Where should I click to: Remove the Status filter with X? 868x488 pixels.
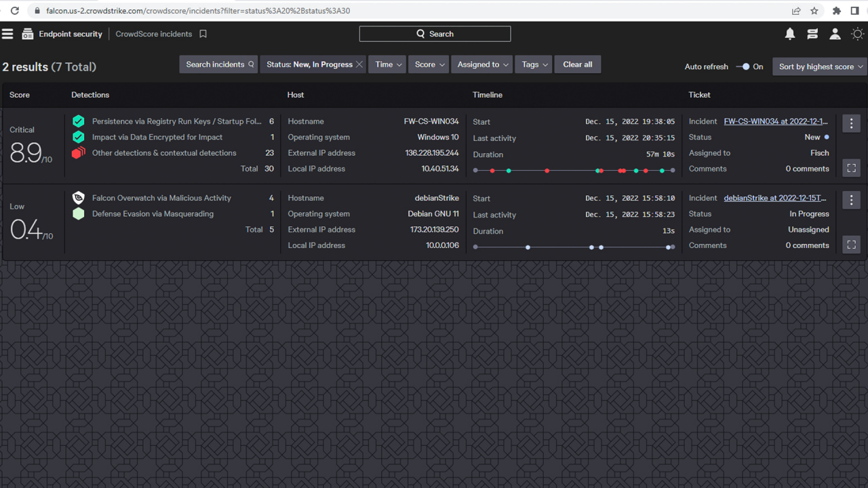[359, 64]
